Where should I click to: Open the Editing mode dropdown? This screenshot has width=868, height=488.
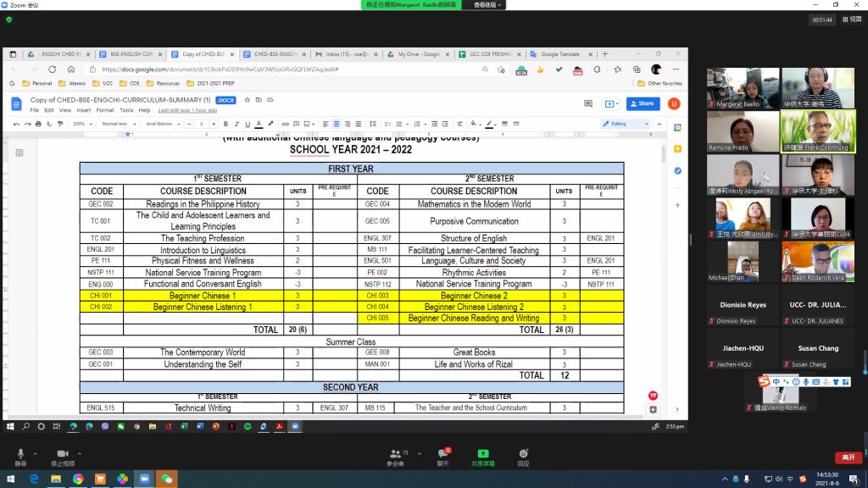pyautogui.click(x=625, y=124)
